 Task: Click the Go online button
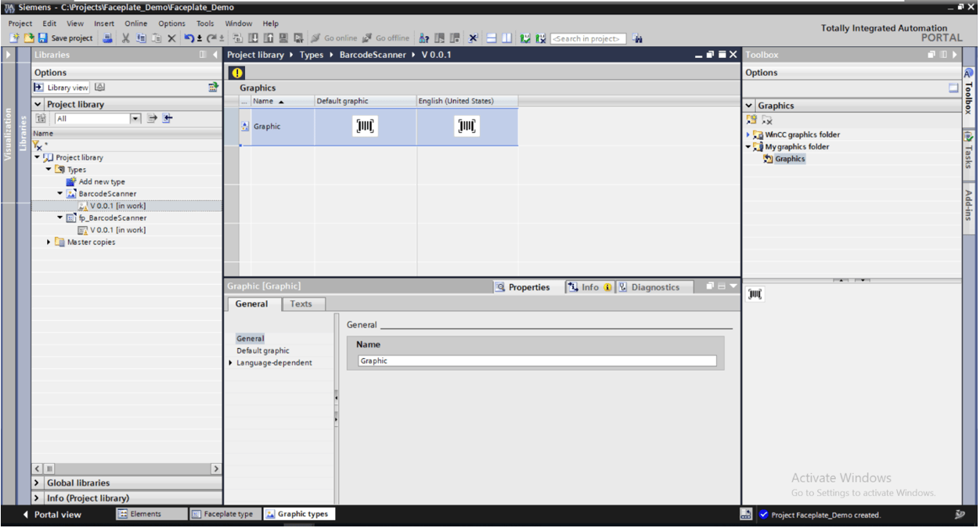click(333, 38)
